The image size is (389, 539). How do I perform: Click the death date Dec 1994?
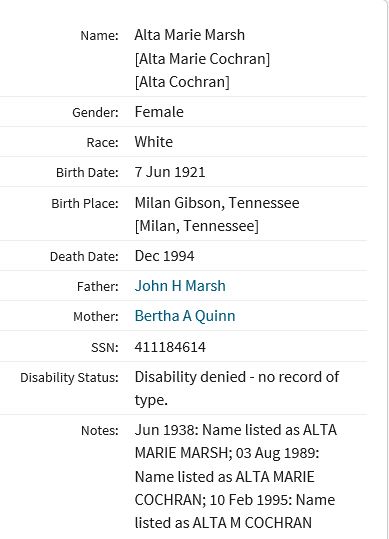pyautogui.click(x=164, y=256)
